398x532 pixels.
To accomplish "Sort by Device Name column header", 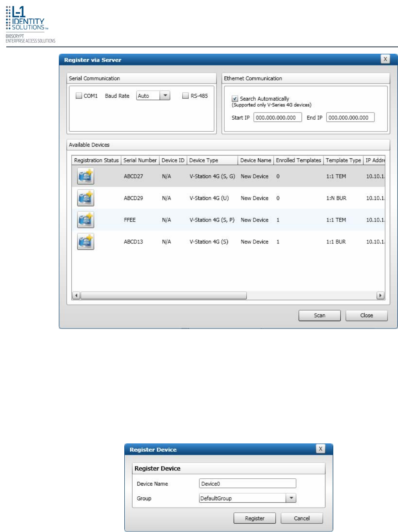I will pyautogui.click(x=256, y=160).
